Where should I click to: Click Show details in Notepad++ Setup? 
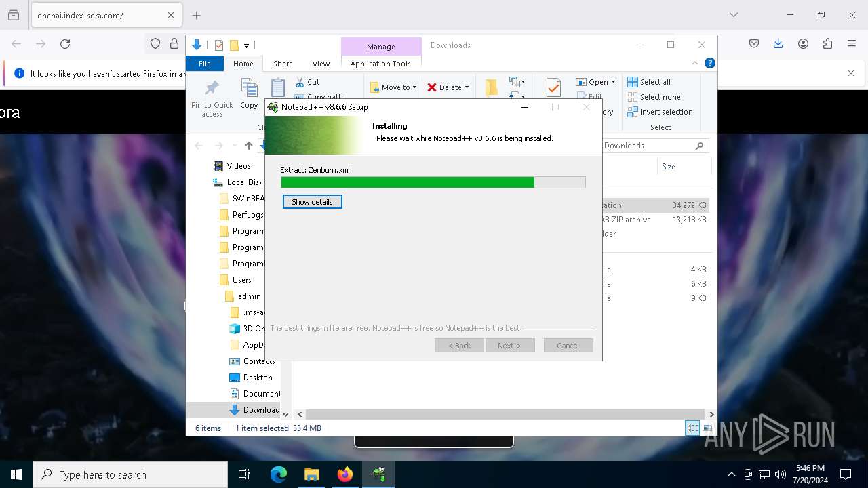pyautogui.click(x=312, y=202)
